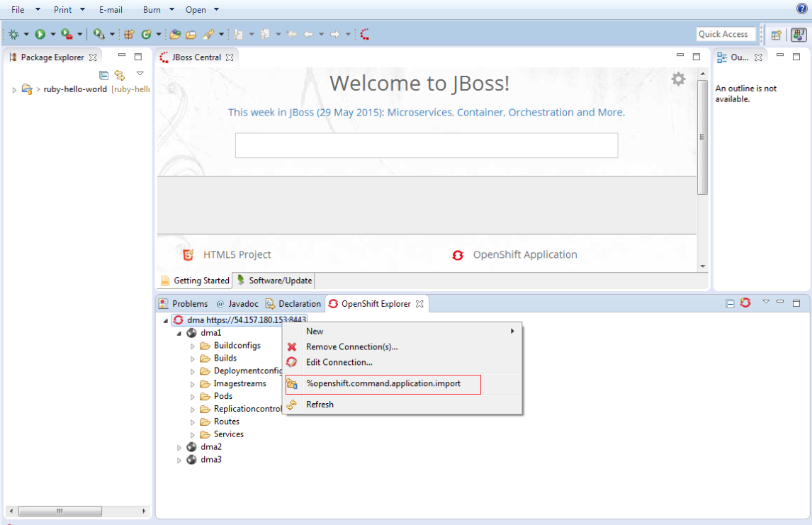The height and width of the screenshot is (525, 812).
Task: Choose Remove Connection(s)... from context menu
Action: coord(403,347)
